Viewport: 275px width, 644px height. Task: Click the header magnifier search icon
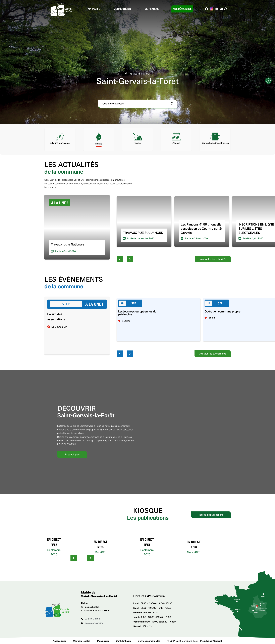pos(226,9)
